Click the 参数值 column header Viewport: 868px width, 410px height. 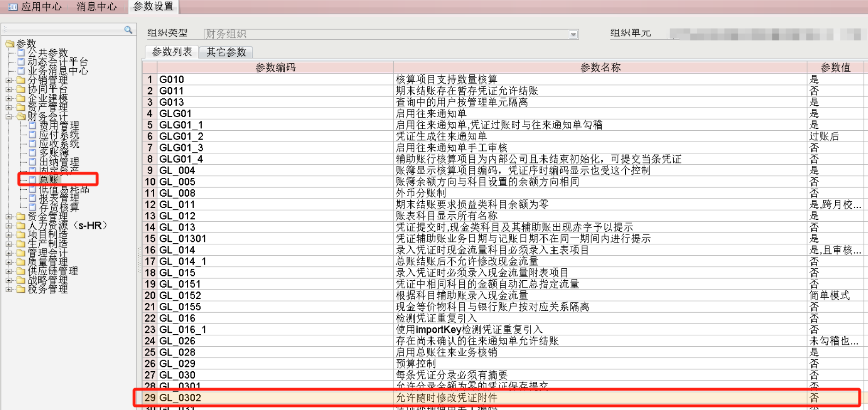(835, 67)
